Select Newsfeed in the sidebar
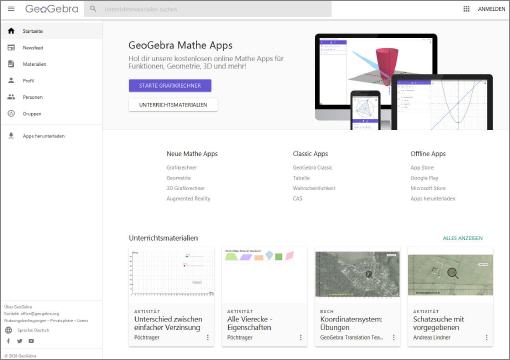 pyautogui.click(x=52, y=48)
